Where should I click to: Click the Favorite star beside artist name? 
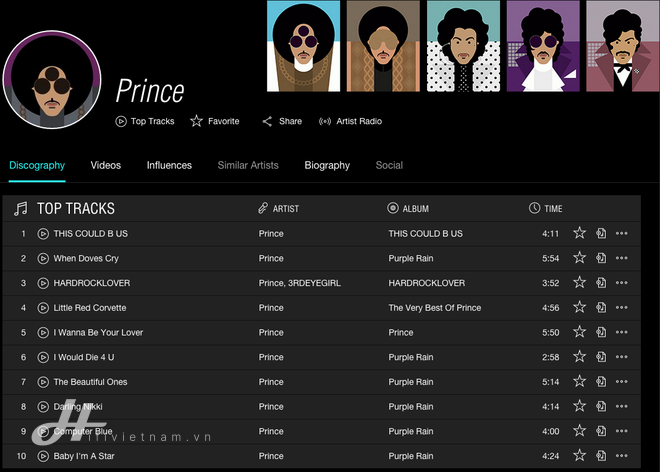tap(196, 121)
